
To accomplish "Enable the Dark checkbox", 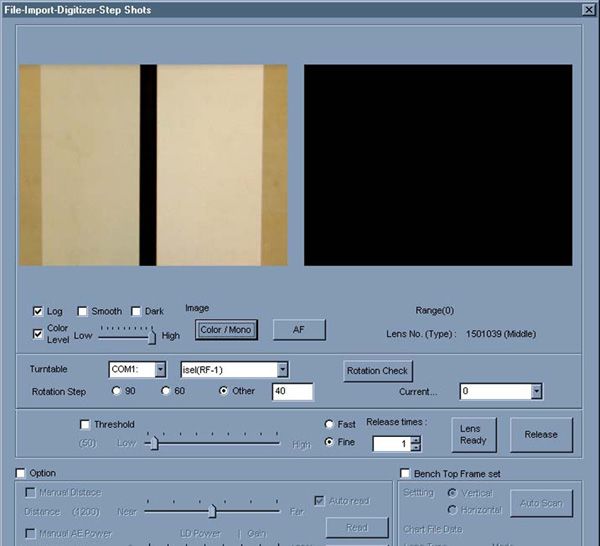I will pyautogui.click(x=136, y=311).
